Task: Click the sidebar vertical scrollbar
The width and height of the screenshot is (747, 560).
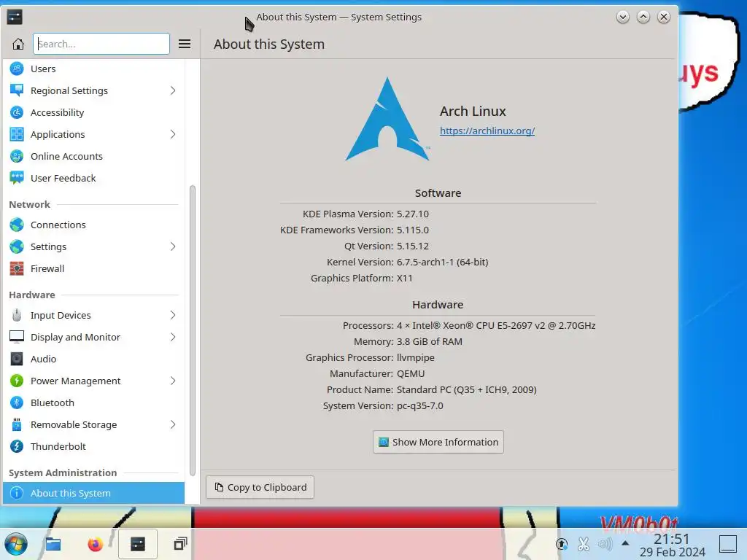Action: (x=193, y=330)
